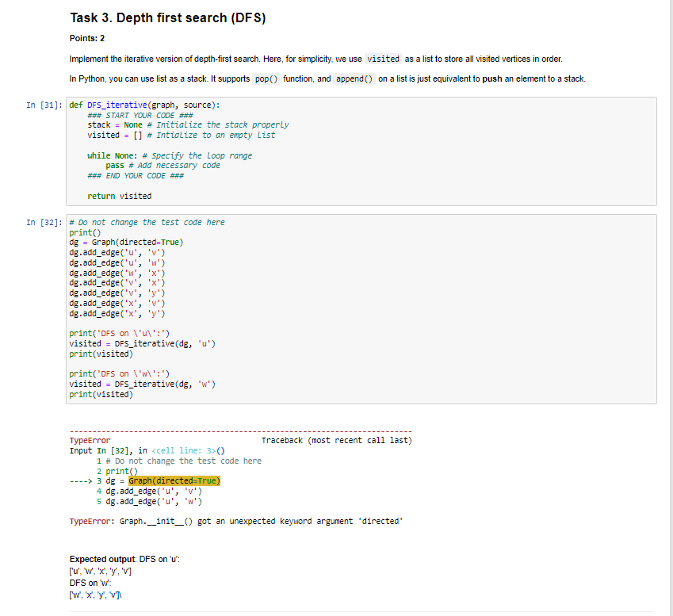The height and width of the screenshot is (616, 673).
Task: Click the pop() inline code in description
Action: [266, 78]
